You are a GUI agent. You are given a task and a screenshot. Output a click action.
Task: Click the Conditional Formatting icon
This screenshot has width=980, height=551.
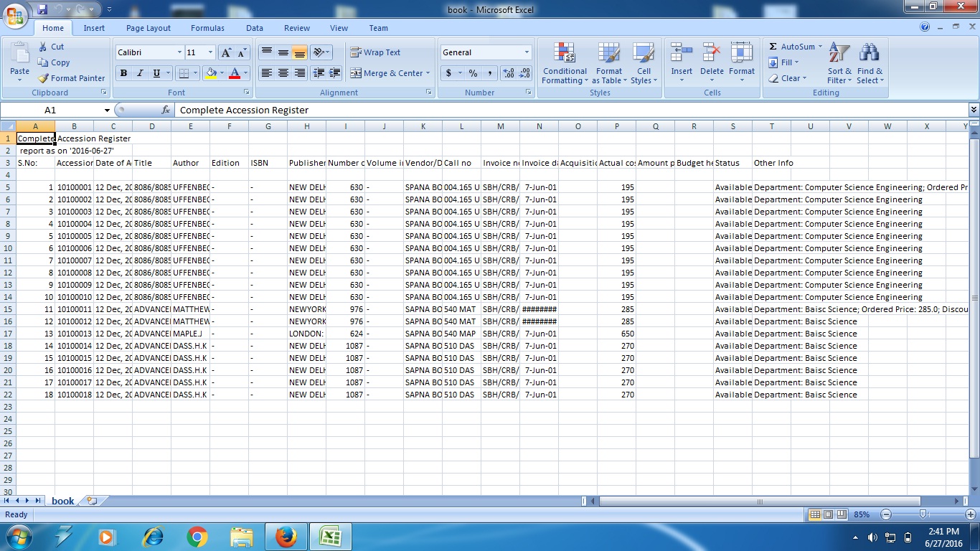565,54
